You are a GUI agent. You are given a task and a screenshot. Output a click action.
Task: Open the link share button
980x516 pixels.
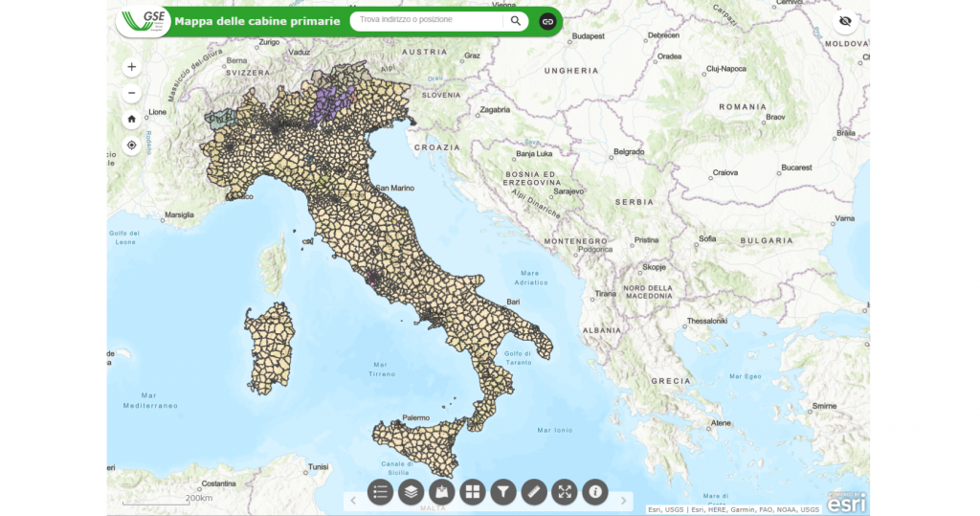pos(548,20)
